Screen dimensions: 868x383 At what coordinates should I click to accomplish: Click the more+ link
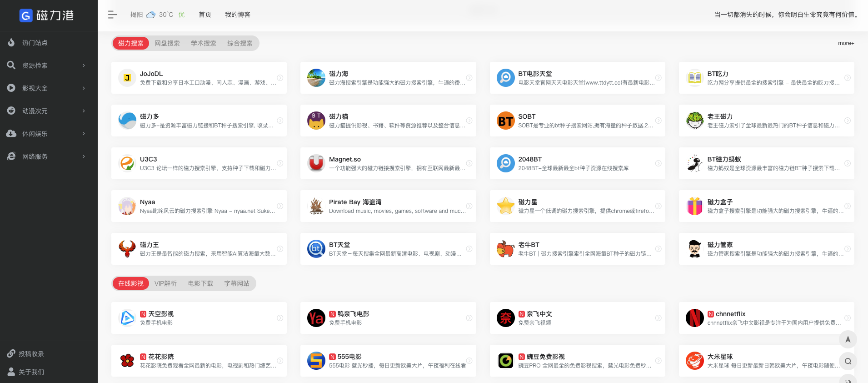pyautogui.click(x=846, y=43)
